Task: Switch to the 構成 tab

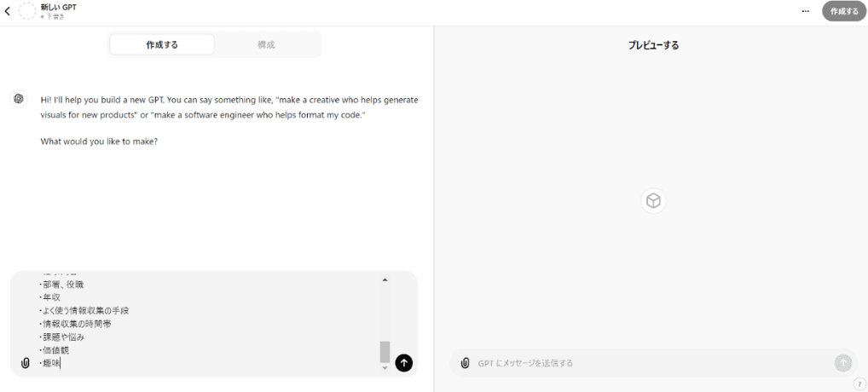Action: coord(266,45)
